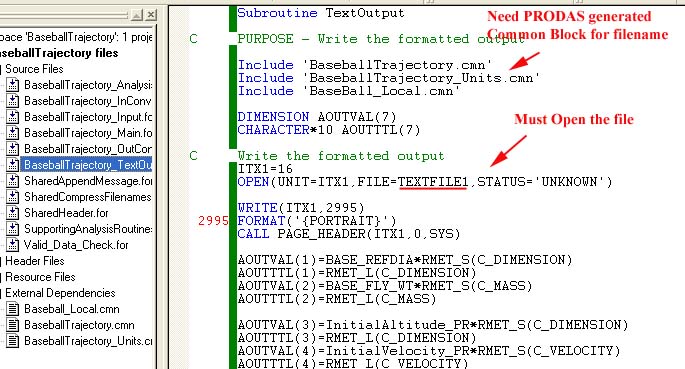Click SharedAppendMessage.for file icon
The image size is (685, 369).
click(x=13, y=181)
